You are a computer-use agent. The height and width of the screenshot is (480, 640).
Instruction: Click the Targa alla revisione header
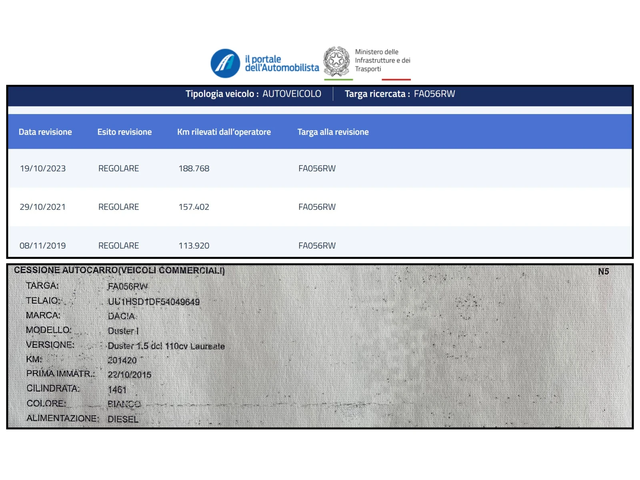(x=333, y=132)
